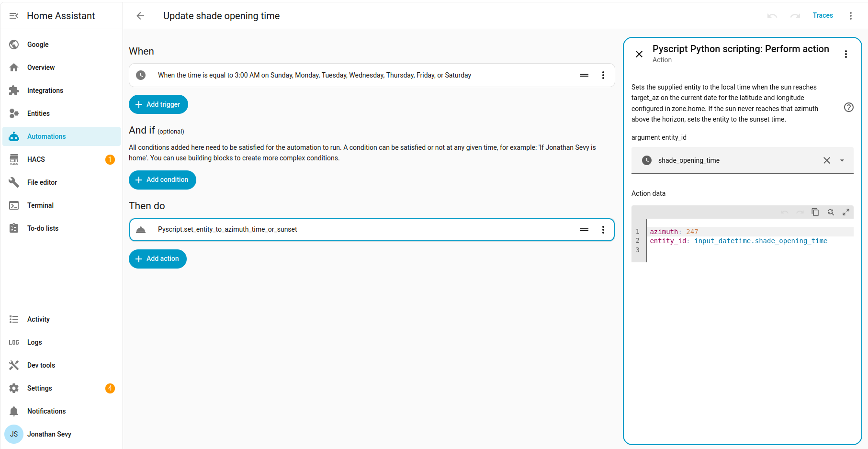Image resolution: width=868 pixels, height=449 pixels.
Task: Open the time trigger's three-dot menu
Action: pos(603,75)
